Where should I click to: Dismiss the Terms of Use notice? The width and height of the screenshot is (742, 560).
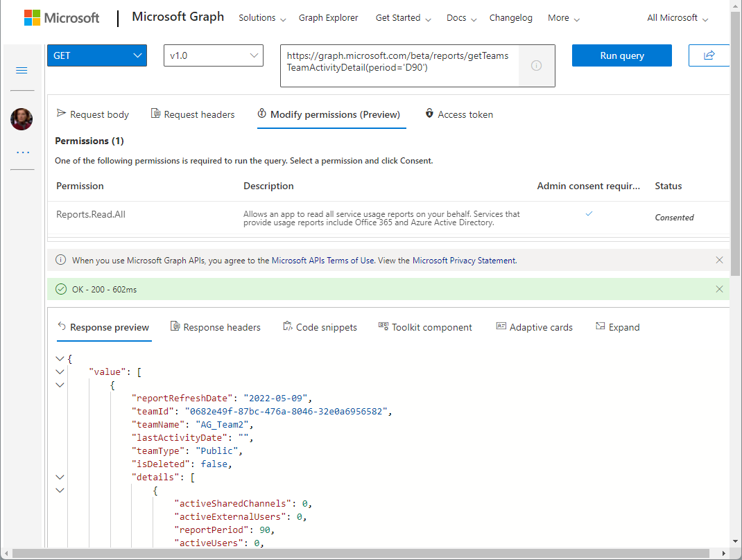[x=719, y=261]
